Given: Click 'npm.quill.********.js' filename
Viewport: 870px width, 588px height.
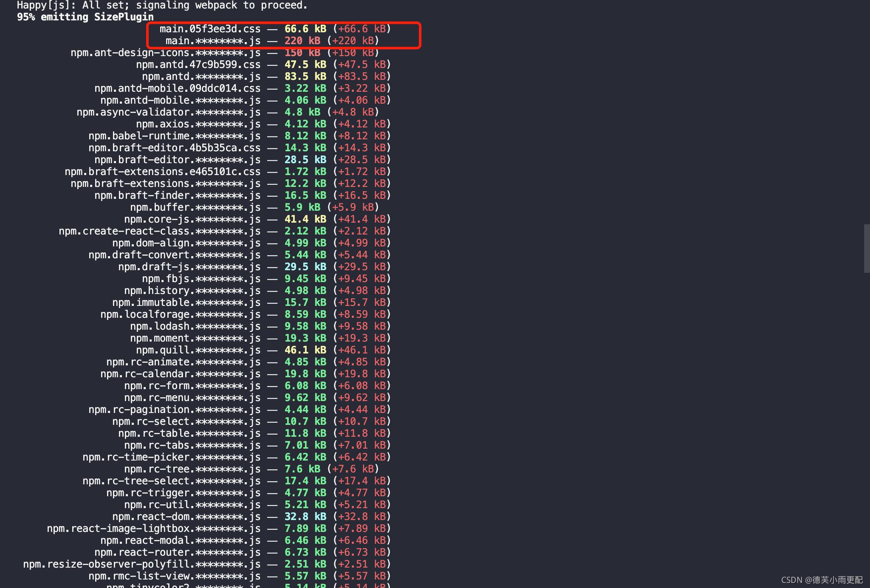Looking at the screenshot, I should click(198, 350).
